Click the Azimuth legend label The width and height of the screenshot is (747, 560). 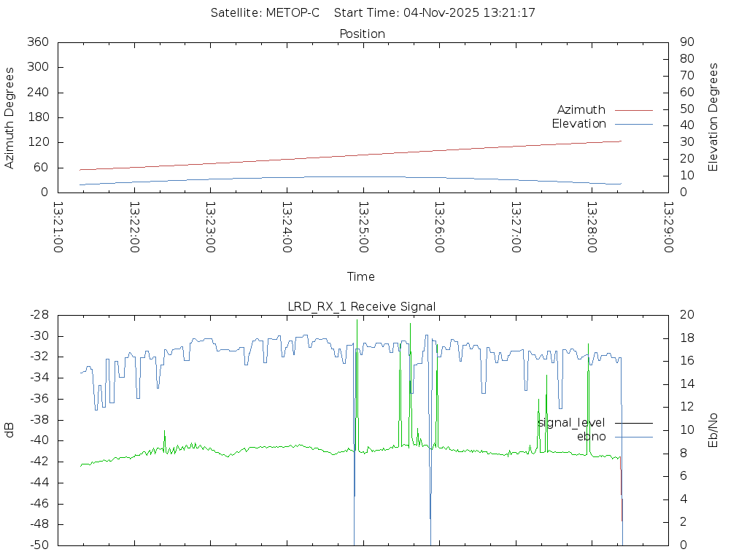(x=581, y=110)
